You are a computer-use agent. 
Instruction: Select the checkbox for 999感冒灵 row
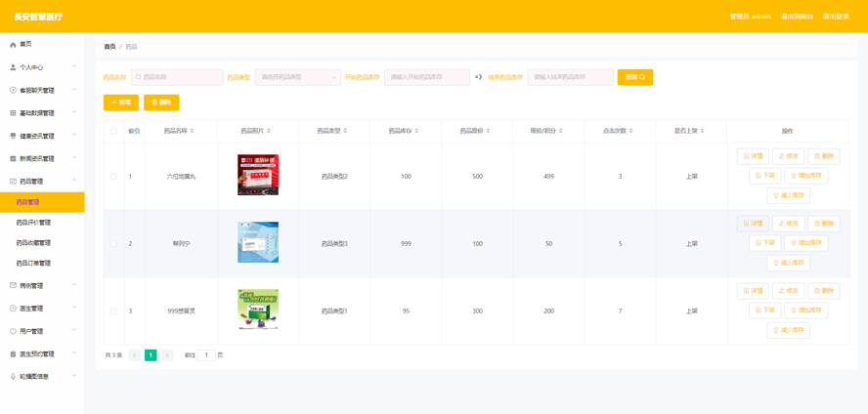(113, 311)
